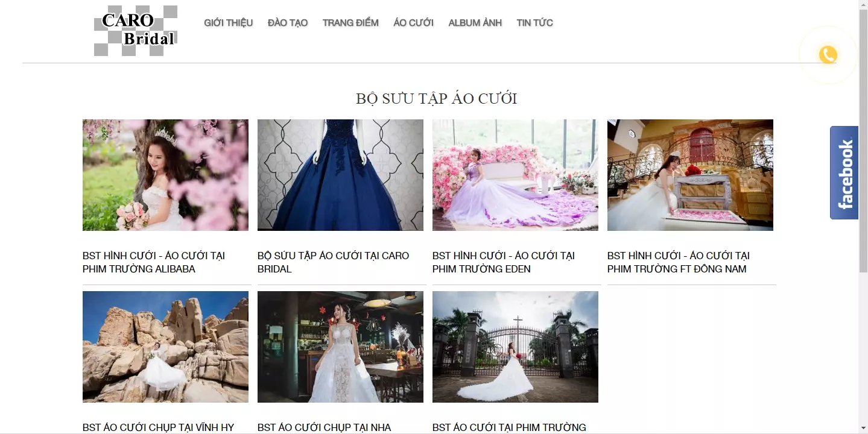868x434 pixels.
Task: Open the navy blue gown thumbnail
Action: point(340,175)
